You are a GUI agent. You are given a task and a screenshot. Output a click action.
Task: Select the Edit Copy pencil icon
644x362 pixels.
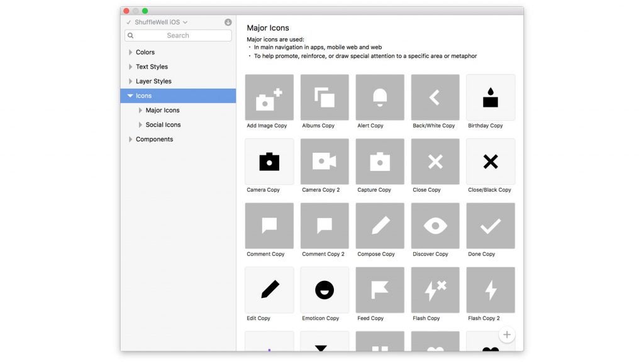pos(269,290)
